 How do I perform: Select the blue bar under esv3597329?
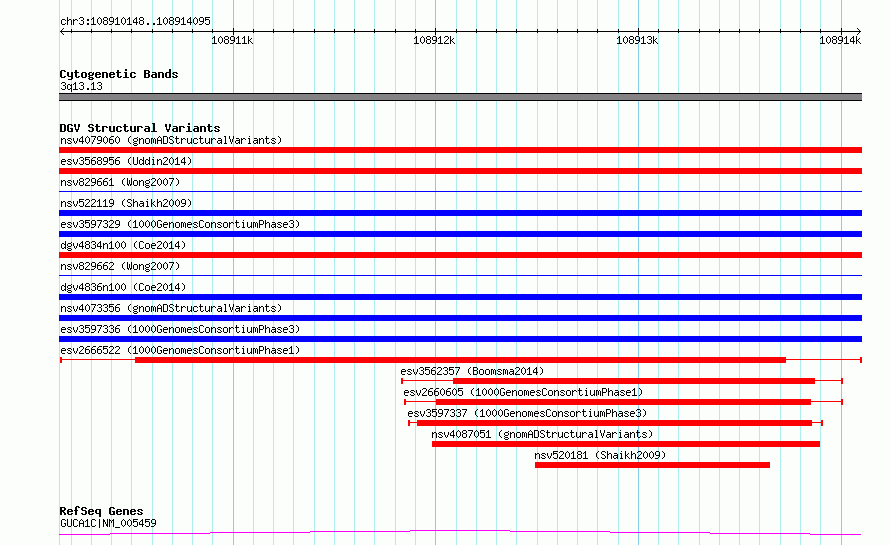460,234
